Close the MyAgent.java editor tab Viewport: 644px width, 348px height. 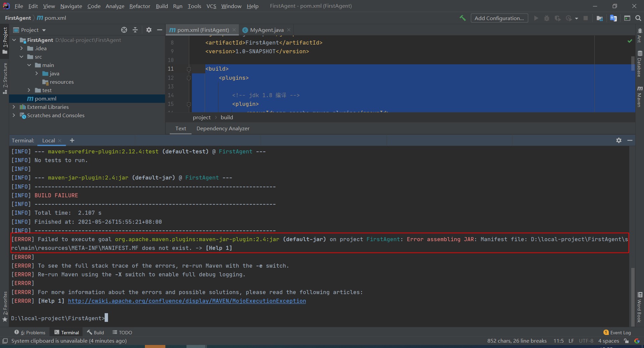pos(289,30)
